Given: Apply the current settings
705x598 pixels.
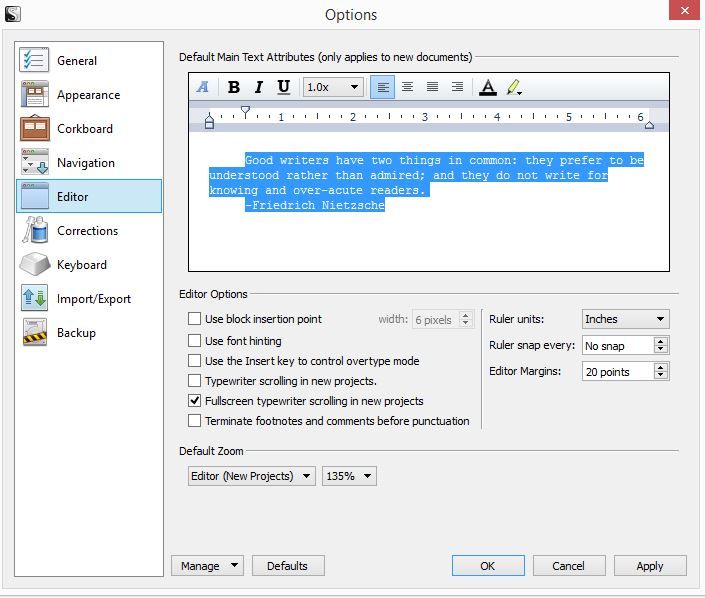Looking at the screenshot, I should (x=650, y=566).
